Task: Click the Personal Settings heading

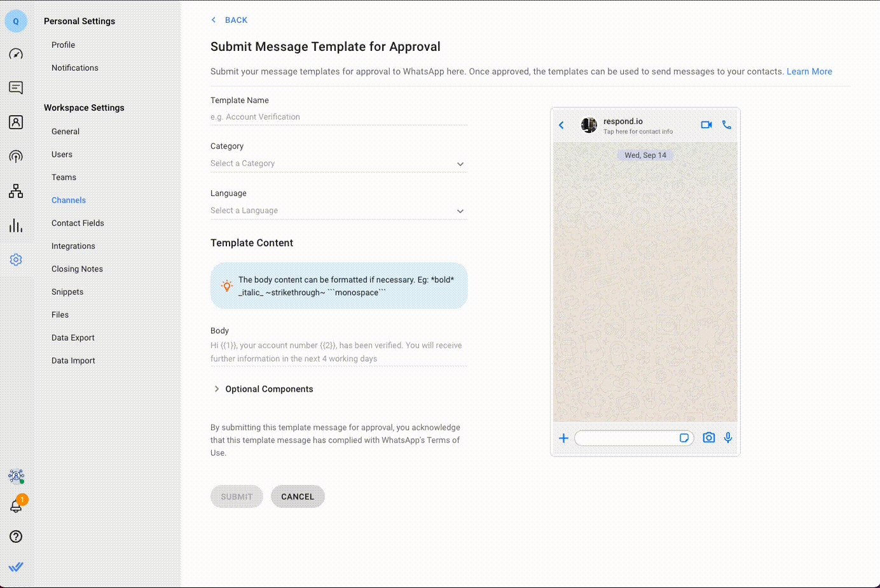Action: [x=79, y=21]
